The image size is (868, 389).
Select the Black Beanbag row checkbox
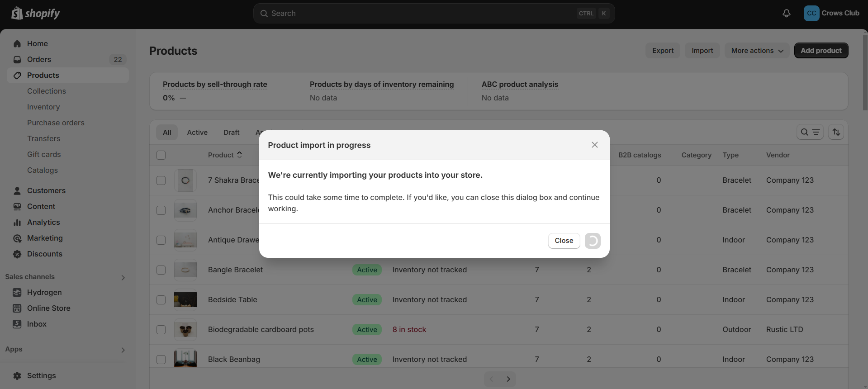(x=161, y=360)
